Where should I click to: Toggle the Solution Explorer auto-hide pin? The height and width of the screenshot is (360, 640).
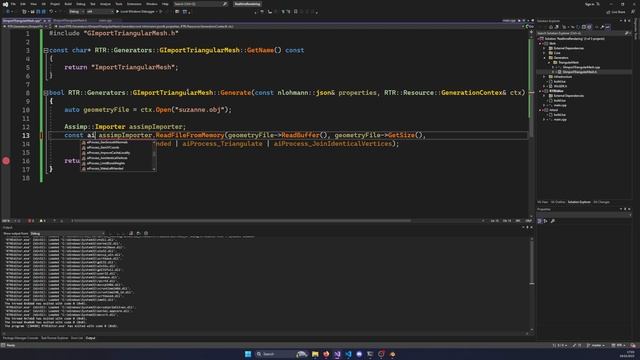625,21
